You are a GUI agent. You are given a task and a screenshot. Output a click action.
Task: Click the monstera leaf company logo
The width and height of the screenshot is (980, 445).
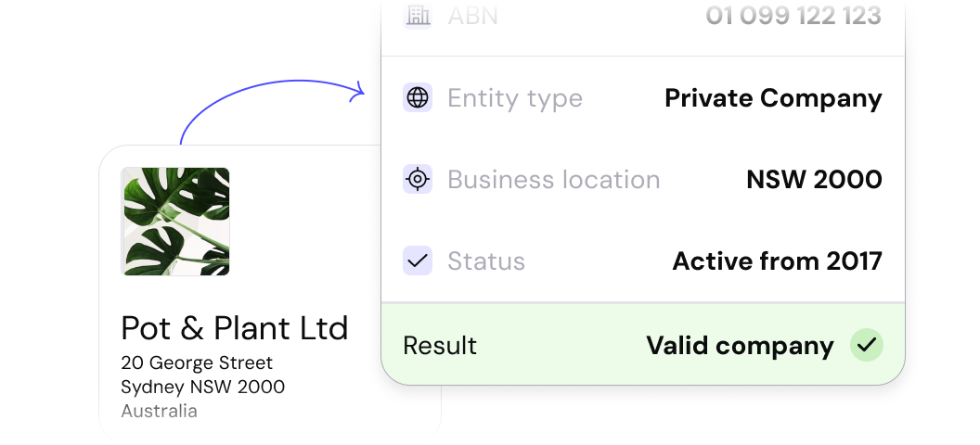coord(175,222)
